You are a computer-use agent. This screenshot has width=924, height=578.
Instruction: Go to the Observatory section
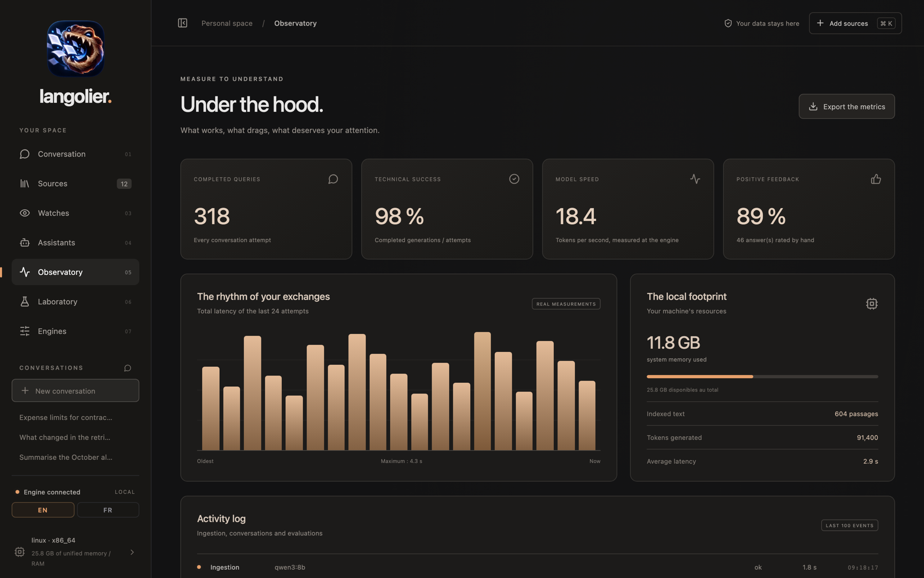click(x=75, y=272)
